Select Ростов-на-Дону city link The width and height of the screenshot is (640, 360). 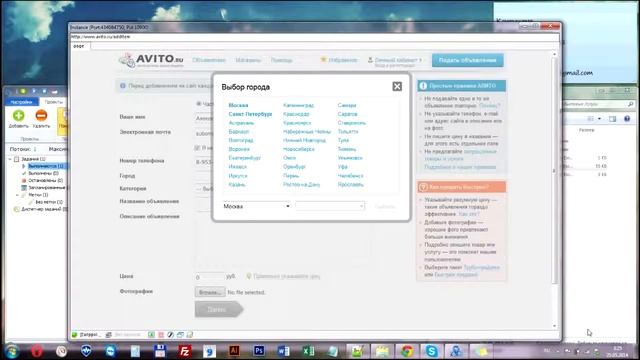tap(301, 184)
